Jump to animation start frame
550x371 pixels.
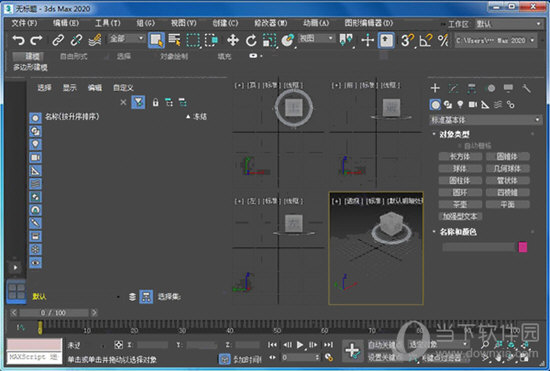(272, 345)
